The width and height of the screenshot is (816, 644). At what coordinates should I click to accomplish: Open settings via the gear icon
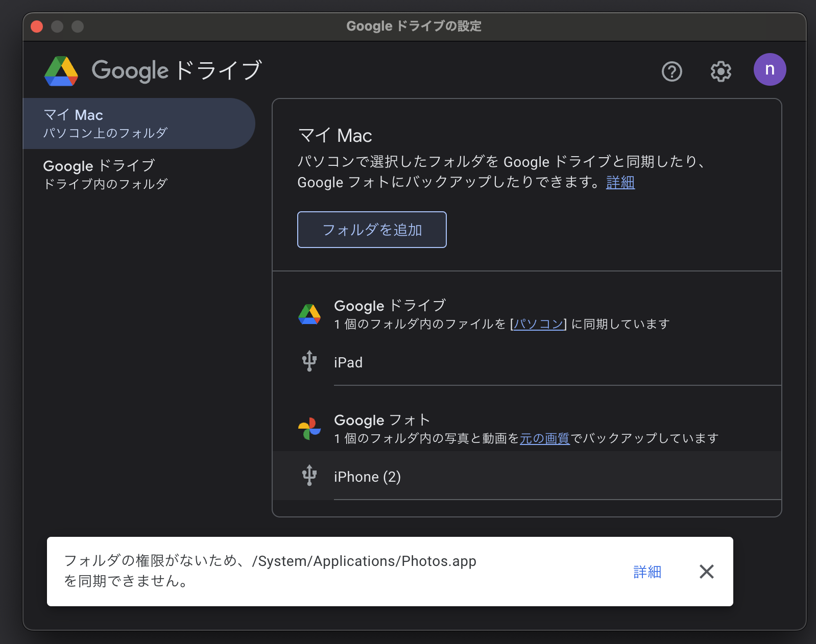coord(721,71)
